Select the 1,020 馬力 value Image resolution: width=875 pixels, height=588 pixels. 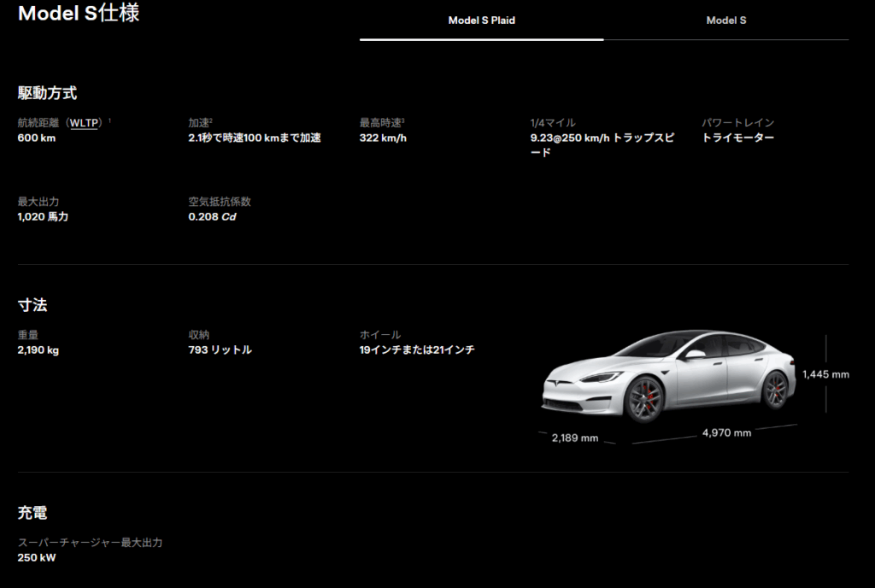click(43, 216)
